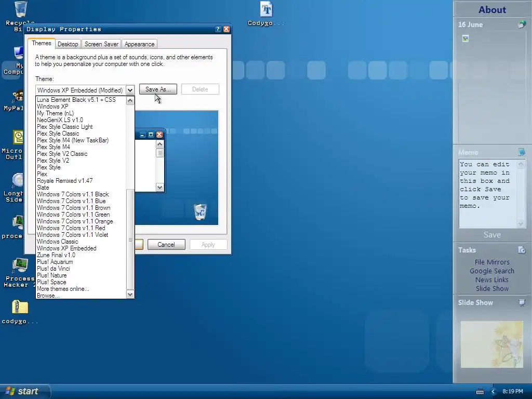Click the small picture icon under the date
This screenshot has width=532, height=399.
click(x=465, y=38)
